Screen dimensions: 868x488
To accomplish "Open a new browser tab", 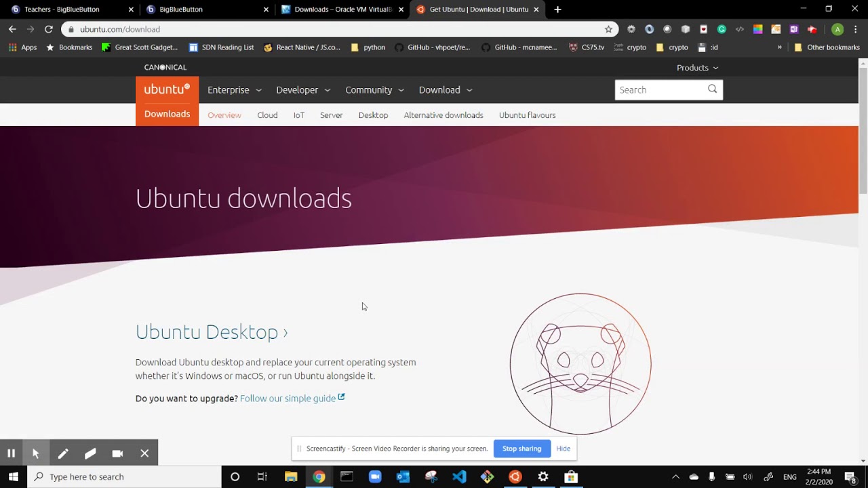I will click(557, 9).
